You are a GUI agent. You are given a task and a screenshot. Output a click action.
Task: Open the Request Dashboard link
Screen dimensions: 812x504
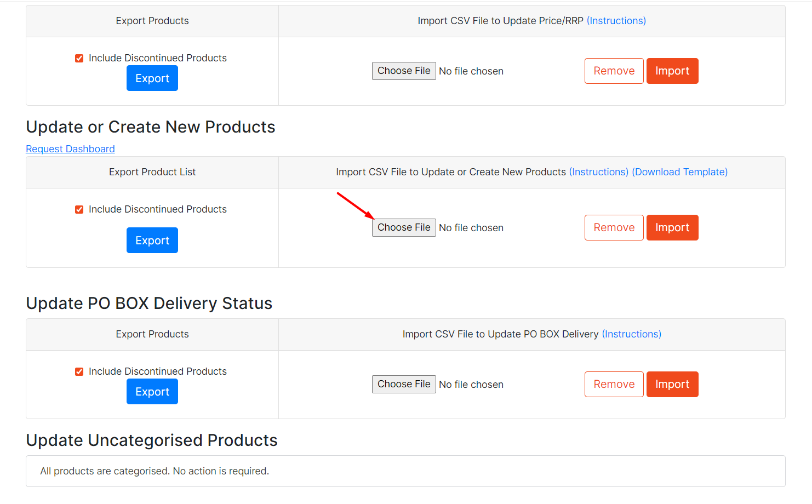tap(70, 149)
